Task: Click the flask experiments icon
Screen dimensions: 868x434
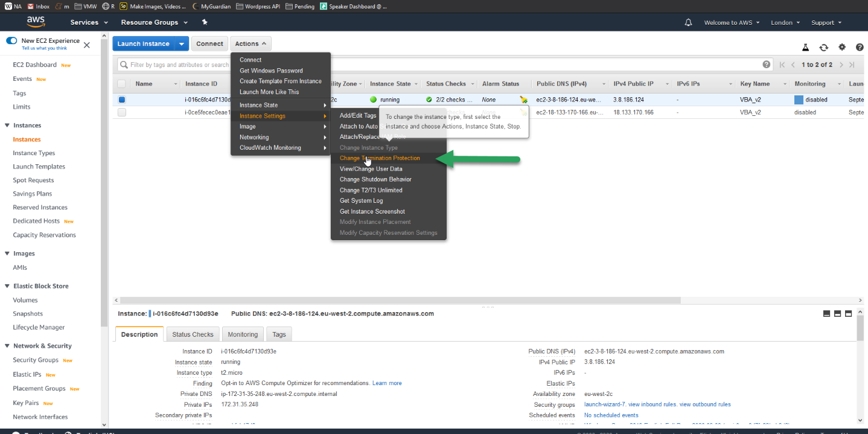Action: [805, 47]
